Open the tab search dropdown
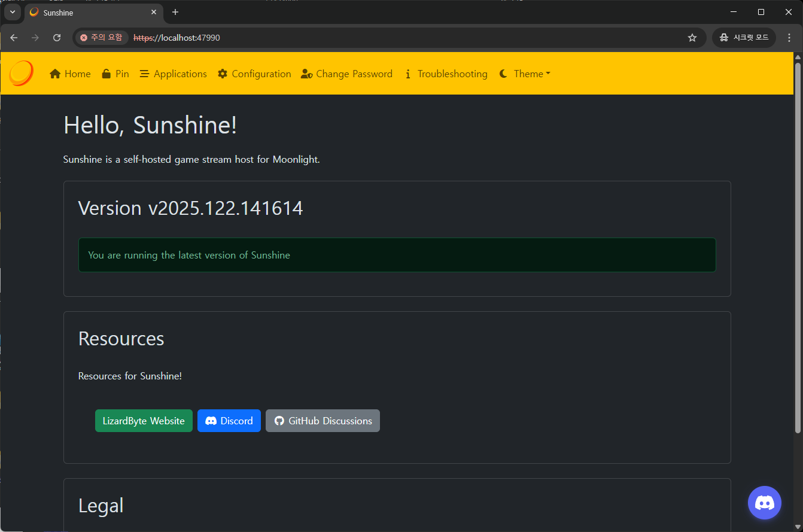Viewport: 803px width, 532px height. pyautogui.click(x=13, y=12)
